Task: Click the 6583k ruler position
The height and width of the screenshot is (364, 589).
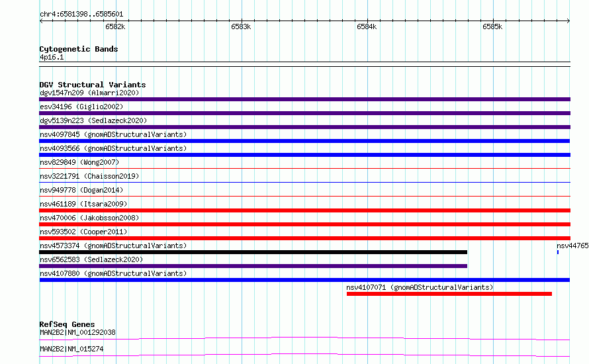Action: (x=241, y=26)
